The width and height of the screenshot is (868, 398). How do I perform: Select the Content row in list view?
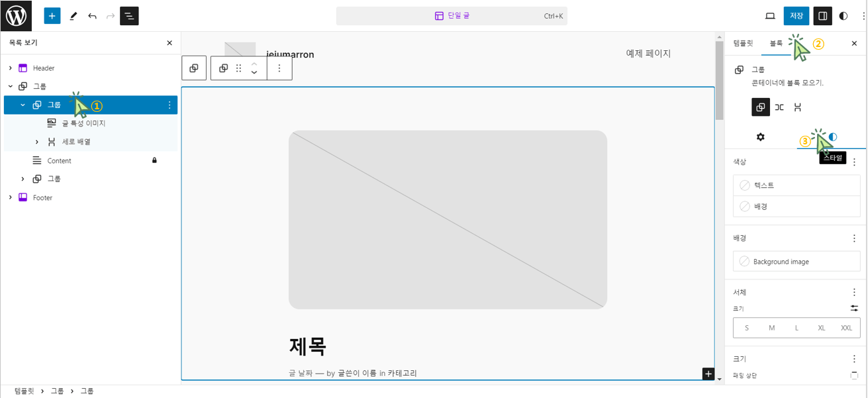pos(91,160)
